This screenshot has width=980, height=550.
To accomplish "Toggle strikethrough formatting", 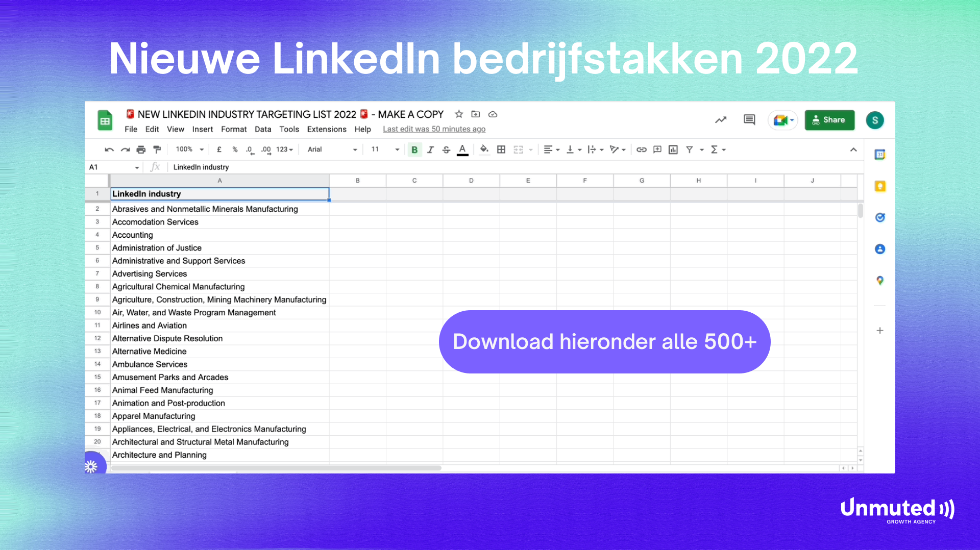I will (446, 149).
